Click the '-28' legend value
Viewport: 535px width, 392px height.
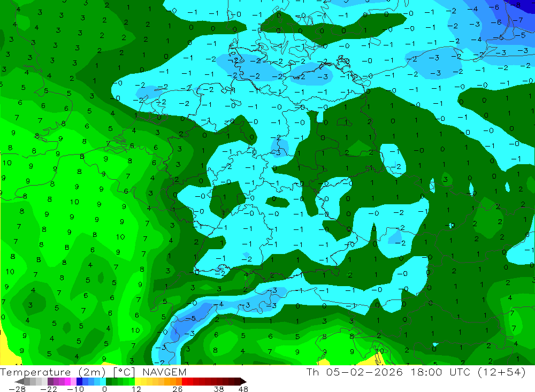point(17,389)
